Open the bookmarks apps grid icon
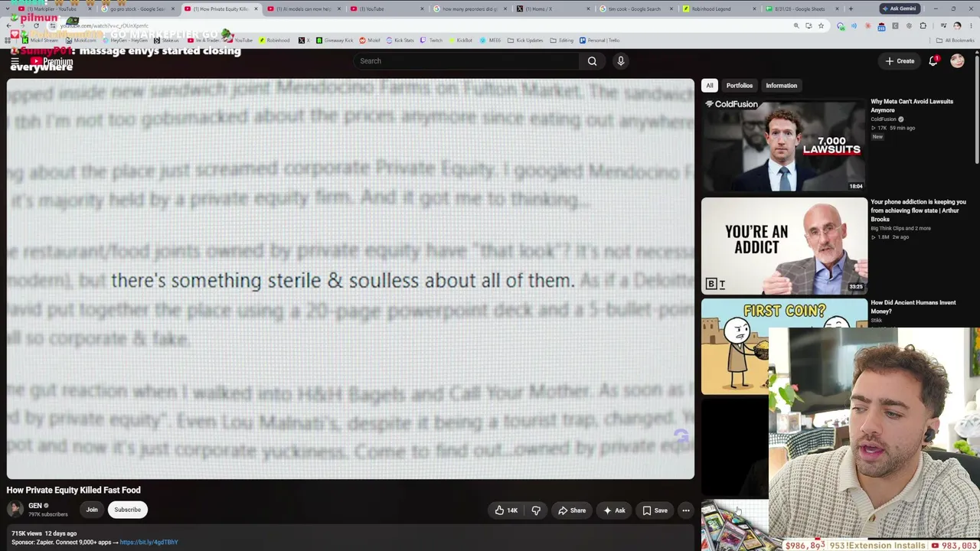Image resolution: width=980 pixels, height=551 pixels. [7, 41]
